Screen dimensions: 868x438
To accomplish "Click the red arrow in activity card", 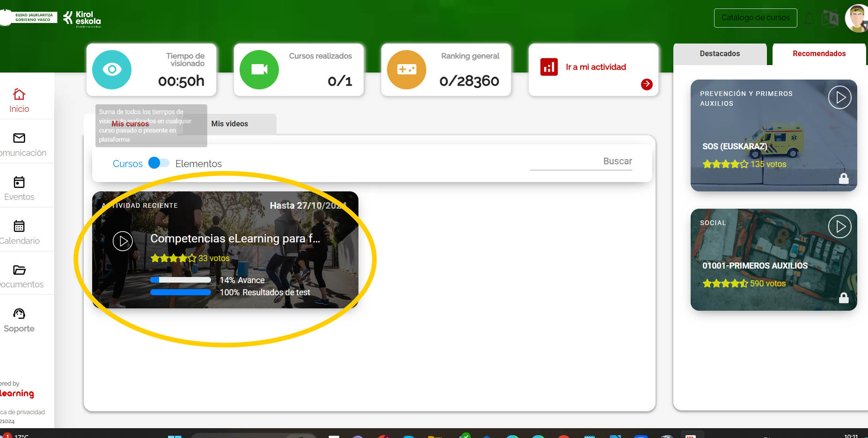I will [647, 84].
